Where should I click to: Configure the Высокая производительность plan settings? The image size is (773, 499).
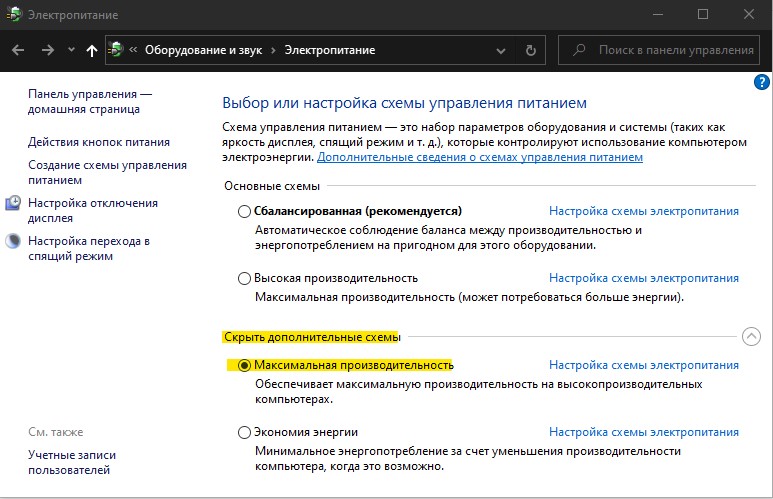pyautogui.click(x=644, y=278)
